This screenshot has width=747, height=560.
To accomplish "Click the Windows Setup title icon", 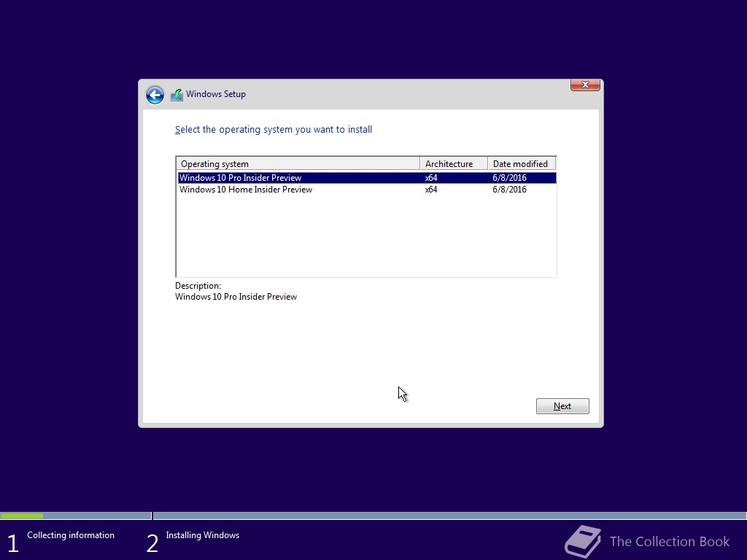I will click(x=177, y=95).
